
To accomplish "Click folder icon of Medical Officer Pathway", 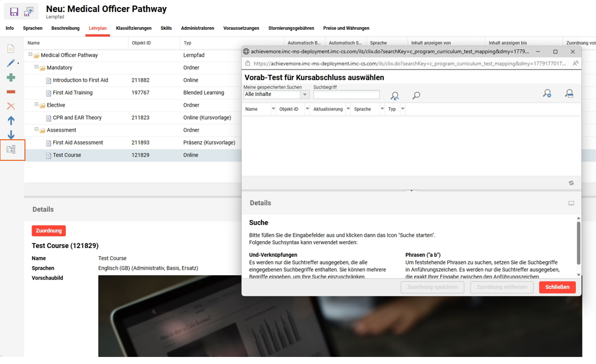I will coord(36,55).
